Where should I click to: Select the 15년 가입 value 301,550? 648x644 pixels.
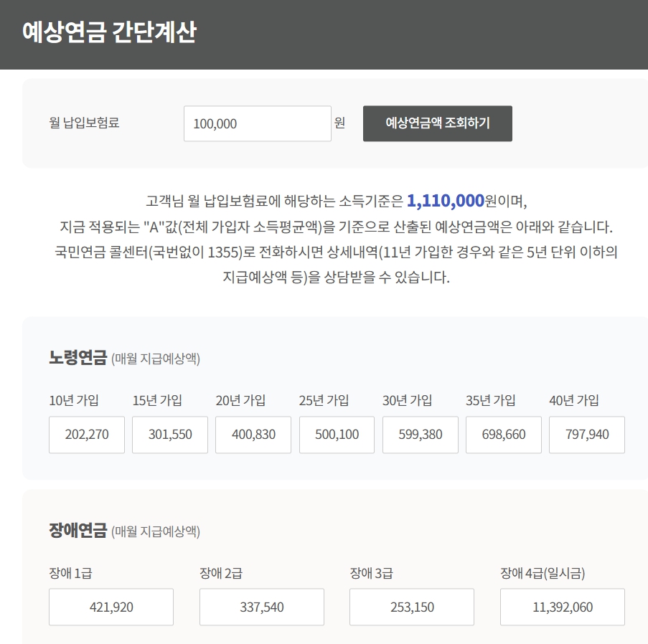pyautogui.click(x=170, y=435)
